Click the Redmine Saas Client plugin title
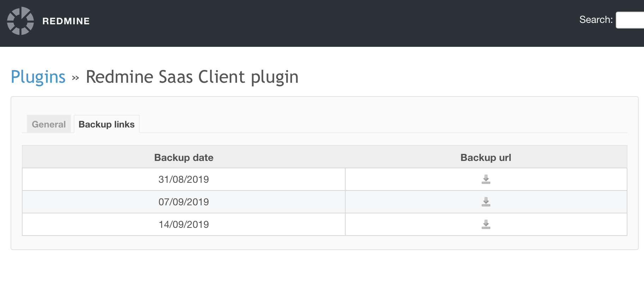This screenshot has height=281, width=644. (192, 77)
